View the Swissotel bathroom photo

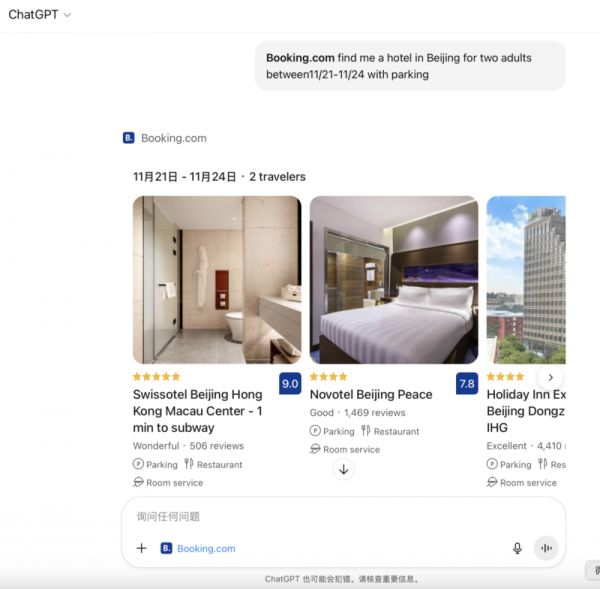pos(217,280)
